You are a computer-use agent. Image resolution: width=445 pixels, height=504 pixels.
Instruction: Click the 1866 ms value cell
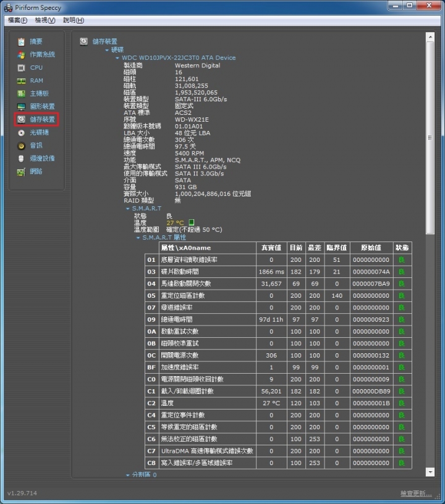pyautogui.click(x=271, y=272)
